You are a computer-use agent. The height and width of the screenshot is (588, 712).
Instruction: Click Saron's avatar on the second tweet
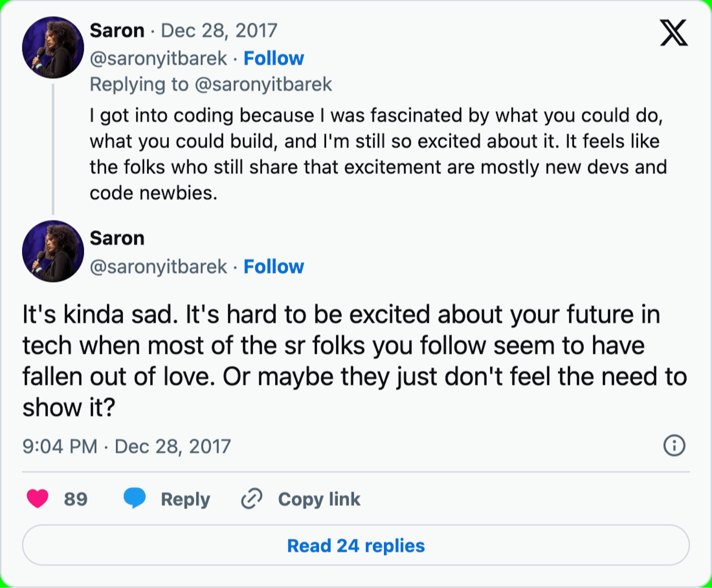(53, 251)
